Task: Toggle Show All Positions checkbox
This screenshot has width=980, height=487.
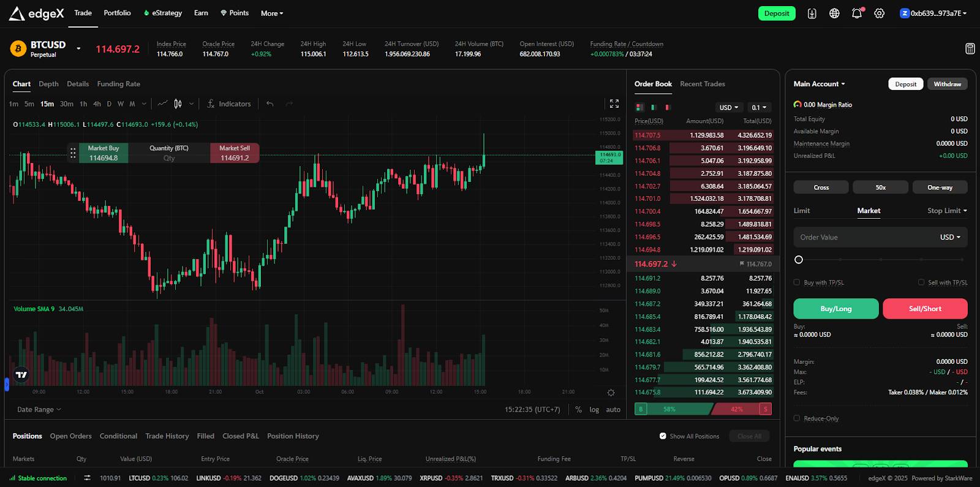Action: click(663, 436)
